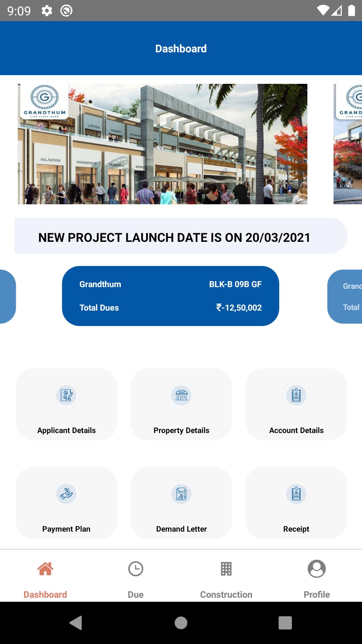Open the Grandthum mall banner image
This screenshot has height=644, width=362.
click(x=163, y=144)
